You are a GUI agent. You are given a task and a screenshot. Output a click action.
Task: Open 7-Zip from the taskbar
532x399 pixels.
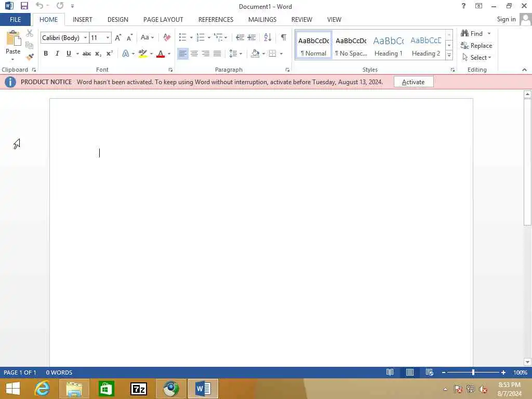(139, 389)
